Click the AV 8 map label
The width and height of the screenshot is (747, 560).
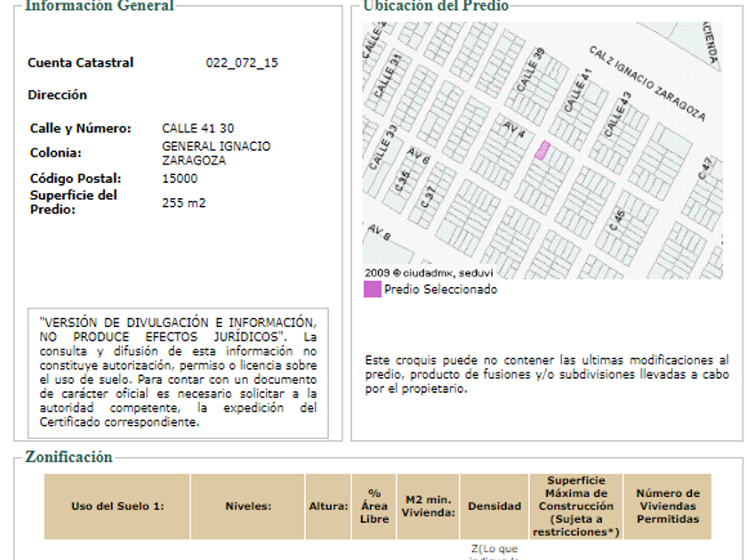coord(379,232)
